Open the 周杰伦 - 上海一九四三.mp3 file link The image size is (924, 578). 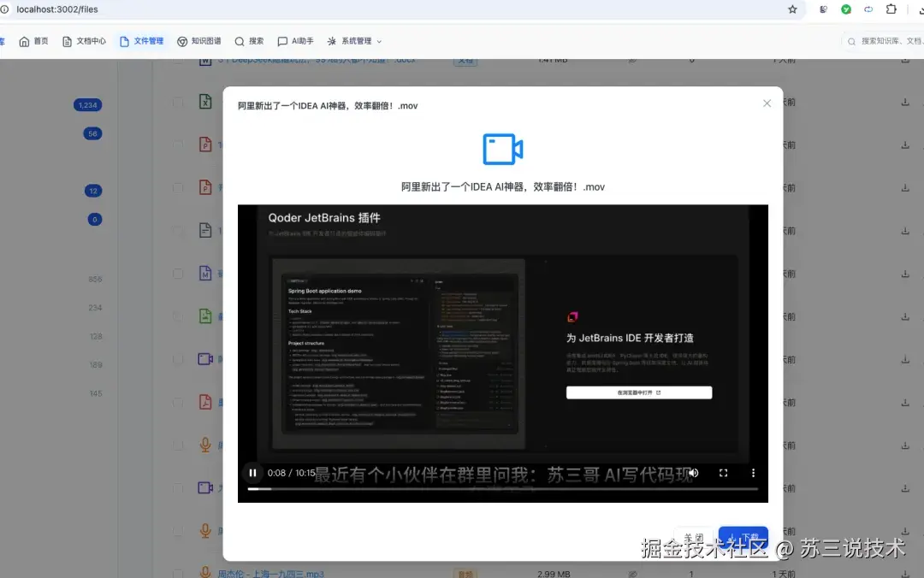coord(270,573)
